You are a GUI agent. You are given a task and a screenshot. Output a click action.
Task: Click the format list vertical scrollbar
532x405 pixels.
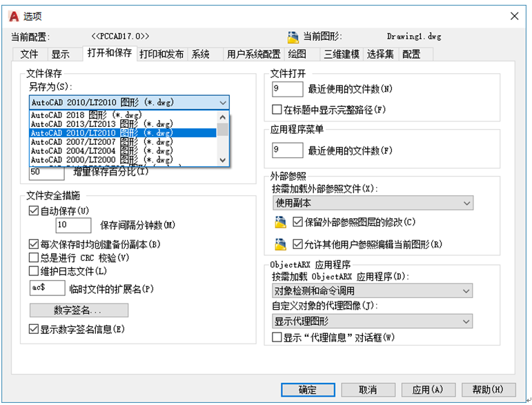[223, 138]
